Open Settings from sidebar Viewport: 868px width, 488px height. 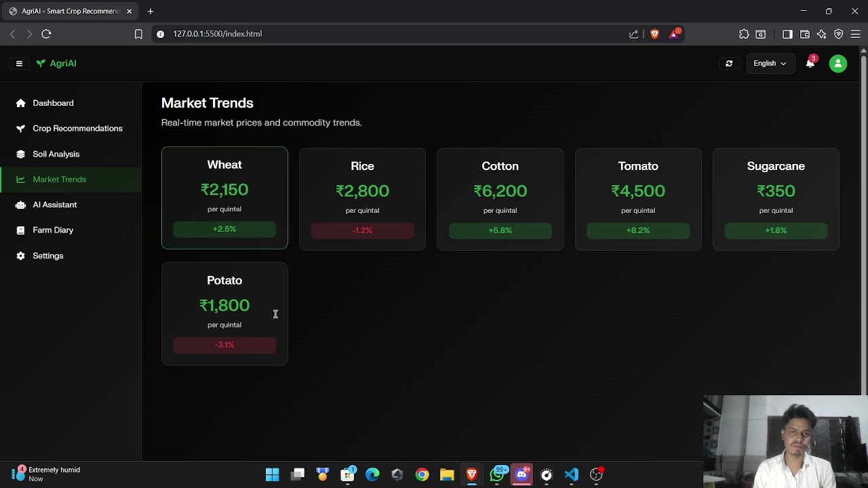click(x=71, y=256)
